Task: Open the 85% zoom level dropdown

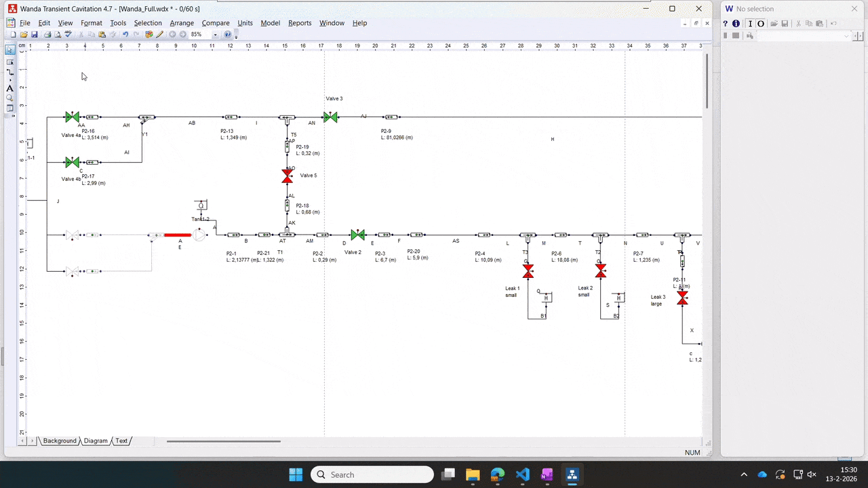Action: click(x=216, y=35)
